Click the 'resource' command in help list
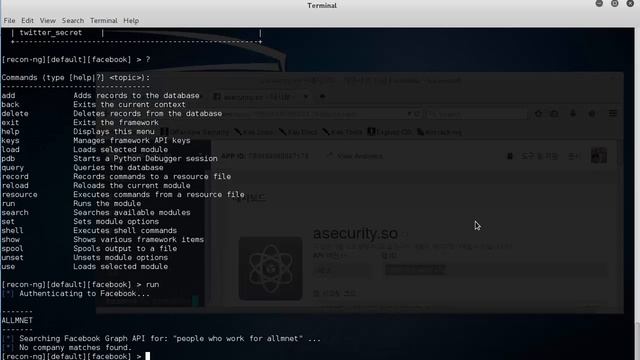 [x=19, y=194]
